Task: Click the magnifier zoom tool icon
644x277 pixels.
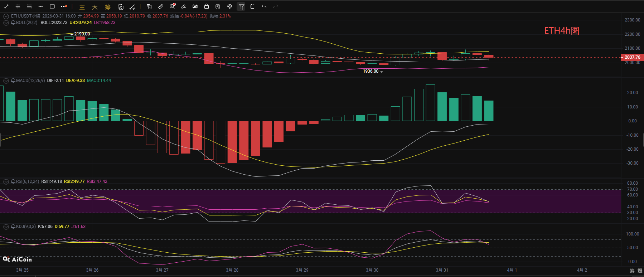Action: 172,6
